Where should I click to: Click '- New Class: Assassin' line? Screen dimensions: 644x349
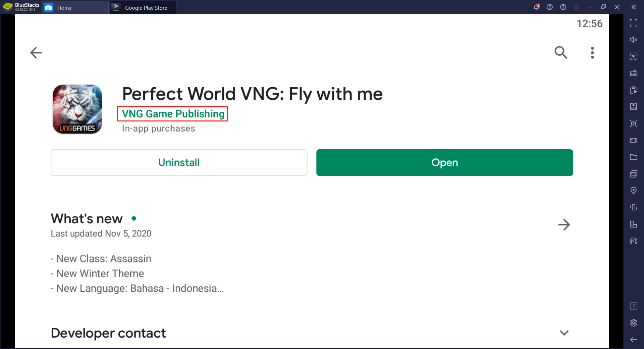click(101, 259)
